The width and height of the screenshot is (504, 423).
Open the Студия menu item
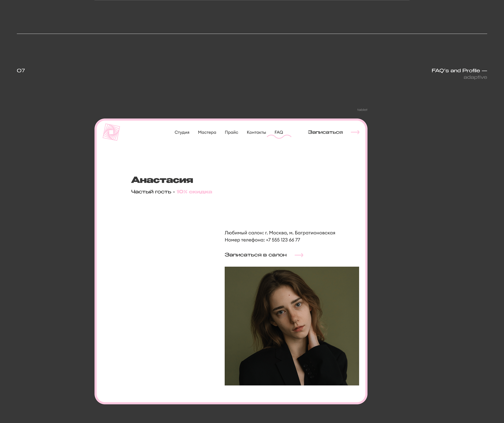pyautogui.click(x=182, y=132)
